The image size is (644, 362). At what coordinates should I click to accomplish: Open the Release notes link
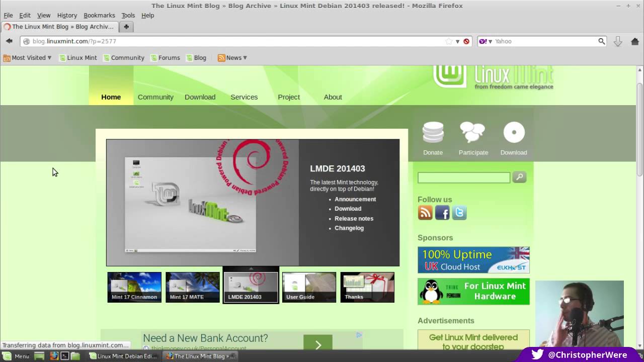click(x=354, y=218)
